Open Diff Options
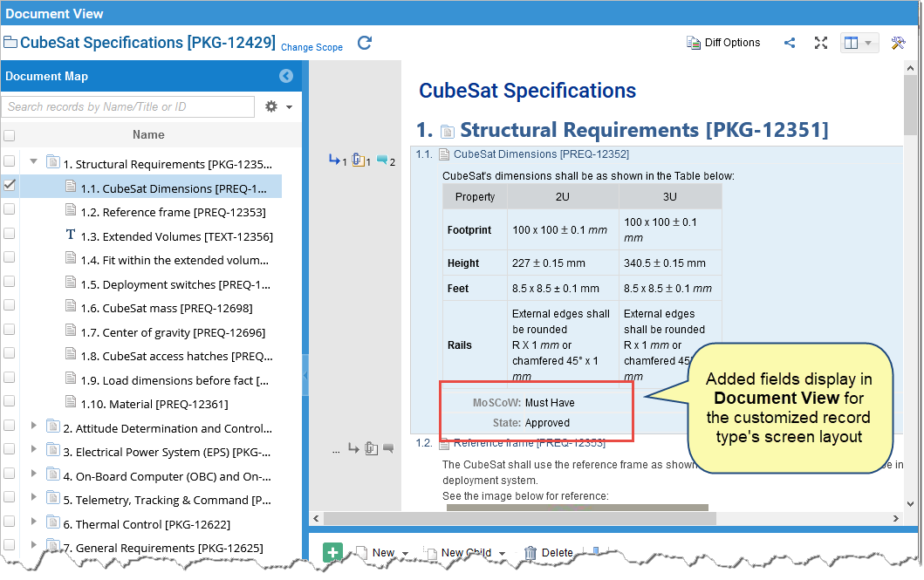 pyautogui.click(x=723, y=43)
